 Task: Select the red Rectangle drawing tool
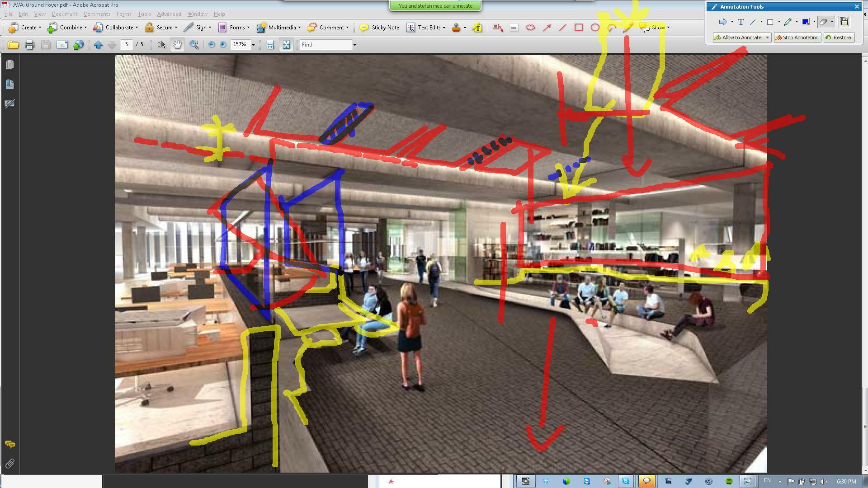coord(579,28)
